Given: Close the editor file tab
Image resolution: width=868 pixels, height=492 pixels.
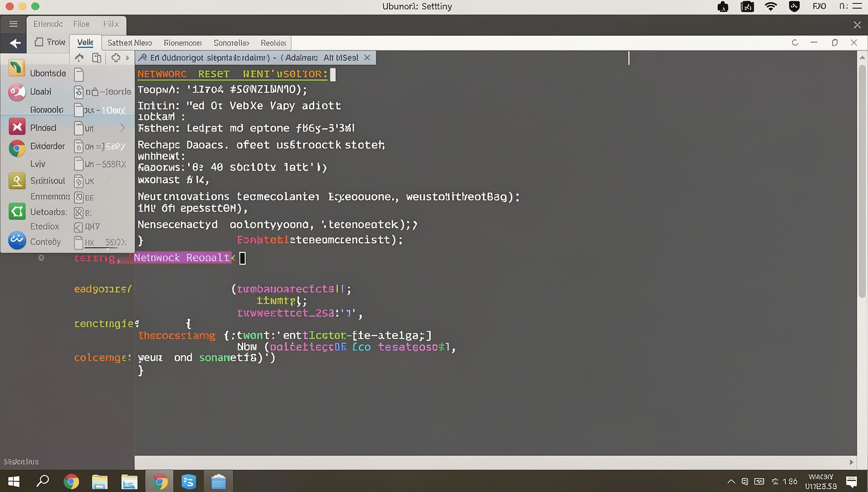Looking at the screenshot, I should [x=367, y=58].
